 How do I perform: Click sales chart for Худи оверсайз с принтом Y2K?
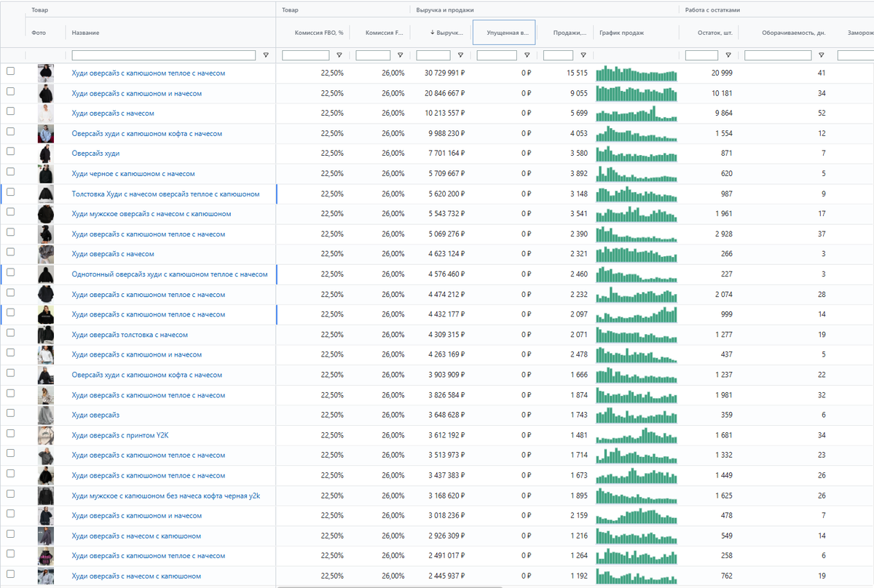click(637, 435)
